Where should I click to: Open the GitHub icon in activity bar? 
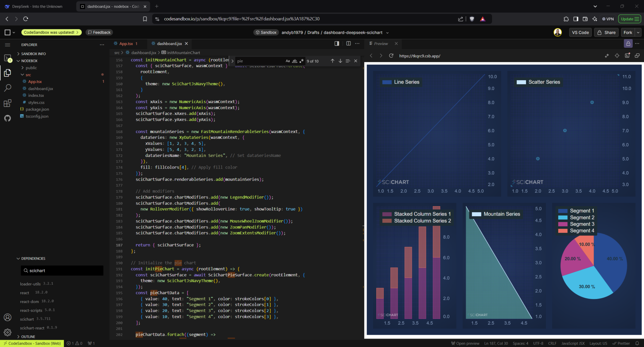(8, 118)
